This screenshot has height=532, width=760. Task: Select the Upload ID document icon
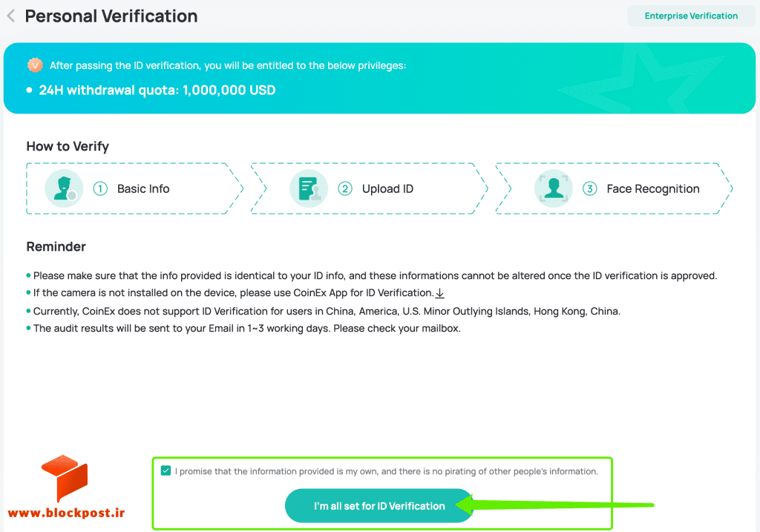(x=309, y=188)
